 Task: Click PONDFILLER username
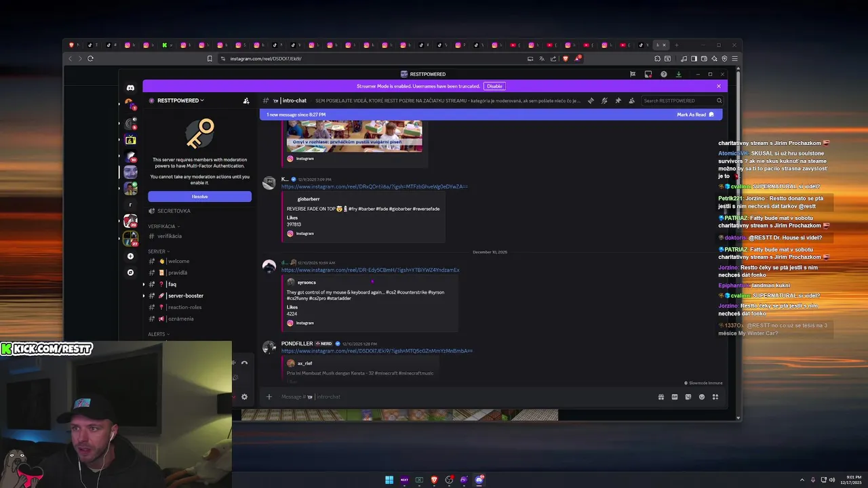297,344
